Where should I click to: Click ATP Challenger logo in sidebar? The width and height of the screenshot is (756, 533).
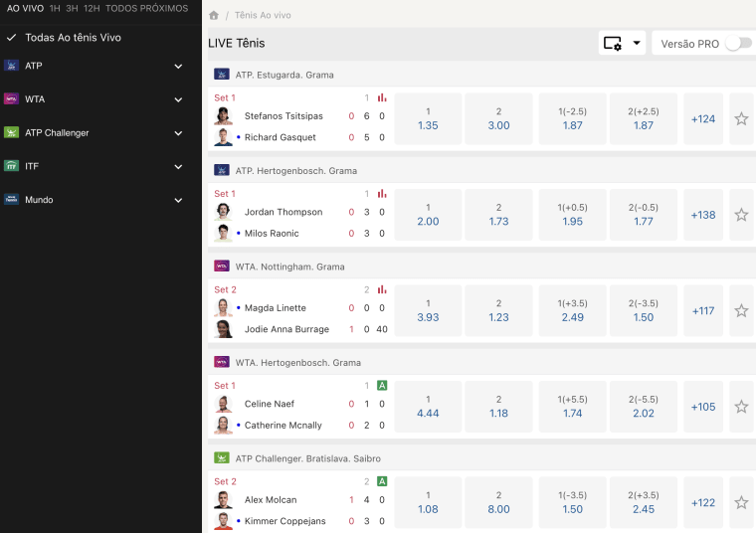click(x=11, y=132)
